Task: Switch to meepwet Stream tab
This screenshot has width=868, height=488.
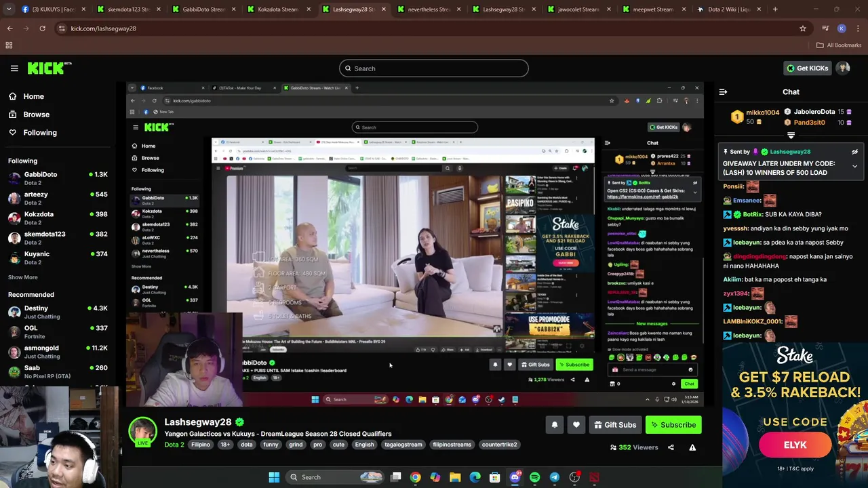Action: pos(654,9)
